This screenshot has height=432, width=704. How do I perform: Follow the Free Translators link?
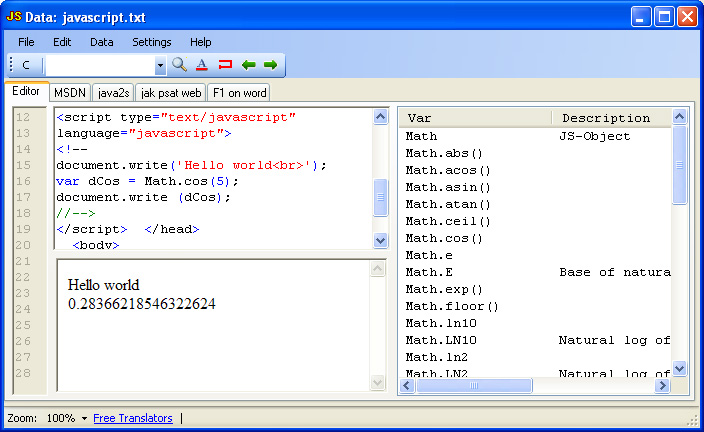pyautogui.click(x=133, y=418)
